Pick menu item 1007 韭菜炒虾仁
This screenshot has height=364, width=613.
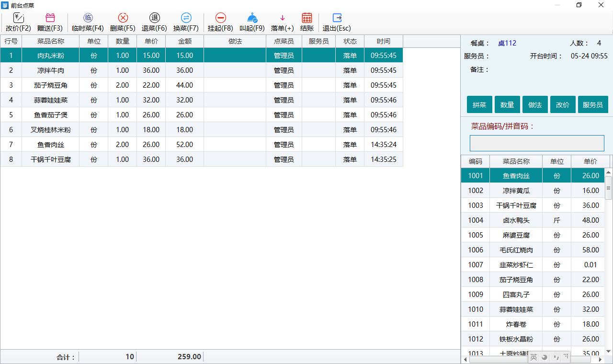click(533, 265)
